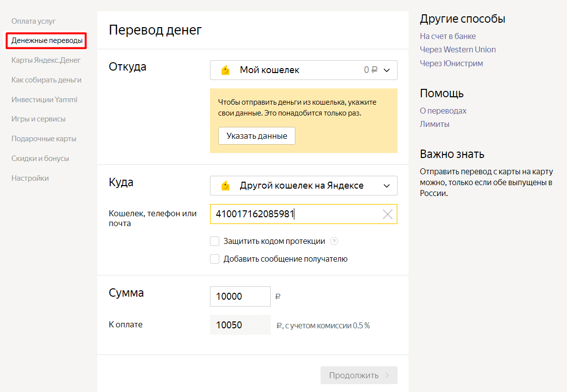Open Как собирать деньги page
The height and width of the screenshot is (392, 567).
point(46,80)
